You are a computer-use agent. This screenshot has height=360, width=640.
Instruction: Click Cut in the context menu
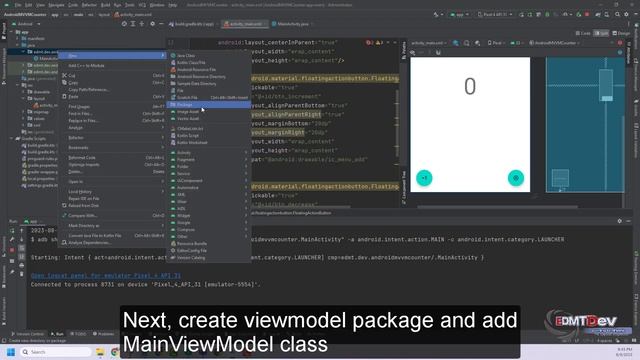112,76
